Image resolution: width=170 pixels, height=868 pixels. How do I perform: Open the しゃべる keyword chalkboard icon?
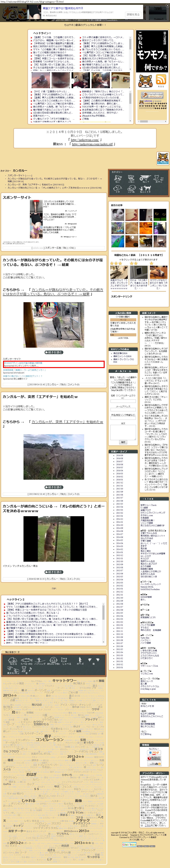[67, 661]
